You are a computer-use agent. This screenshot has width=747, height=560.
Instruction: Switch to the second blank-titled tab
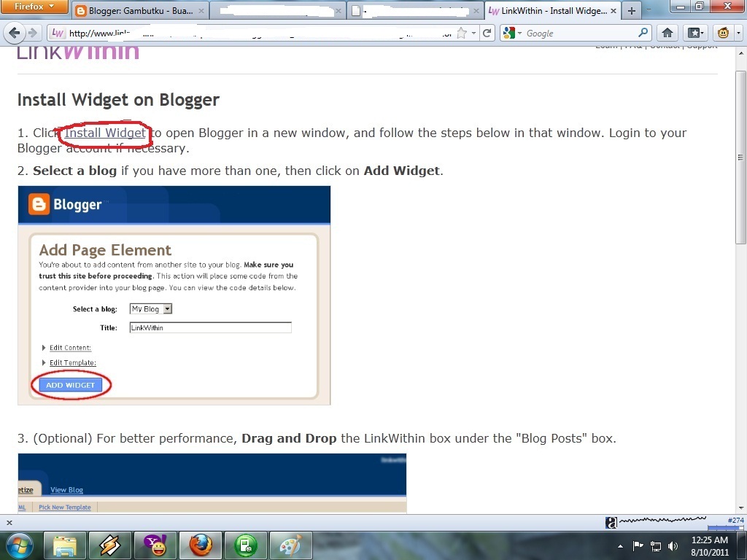pyautogui.click(x=278, y=10)
